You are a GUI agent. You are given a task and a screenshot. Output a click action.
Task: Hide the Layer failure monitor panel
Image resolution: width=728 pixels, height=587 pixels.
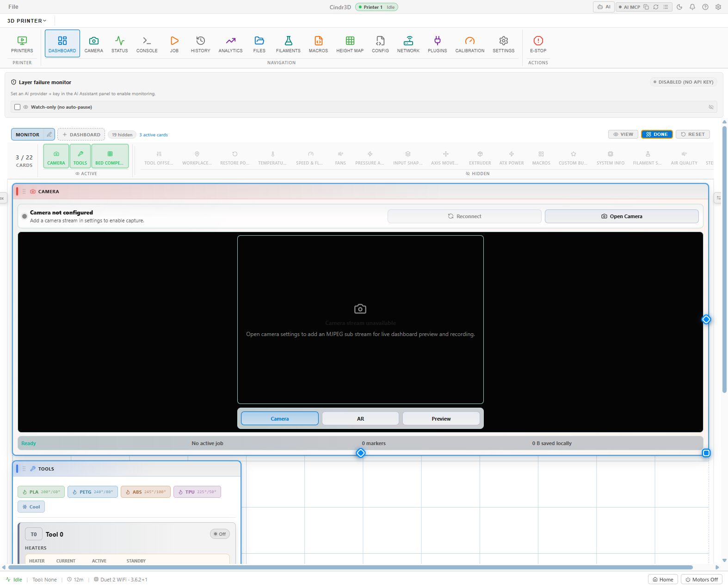(711, 107)
